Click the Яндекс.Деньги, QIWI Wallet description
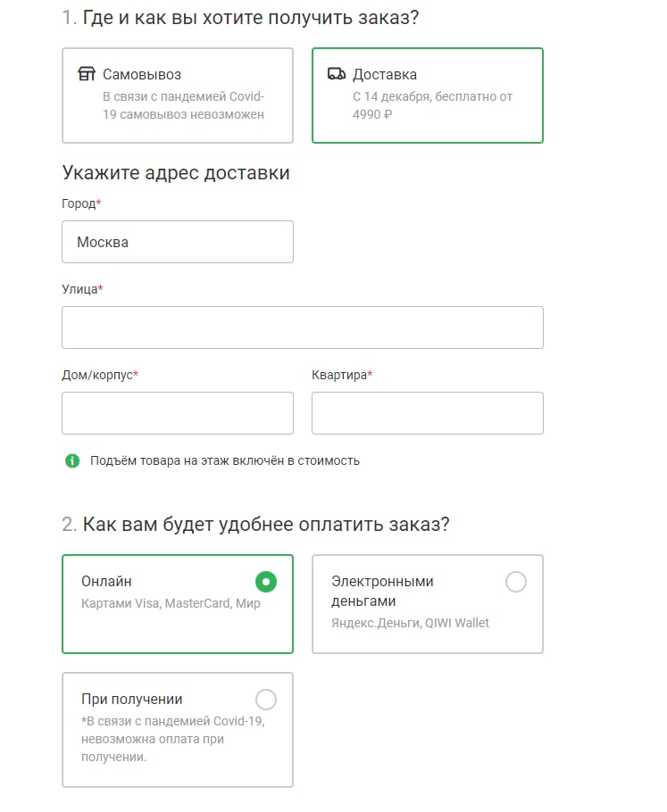The width and height of the screenshot is (667, 812). tap(410, 623)
